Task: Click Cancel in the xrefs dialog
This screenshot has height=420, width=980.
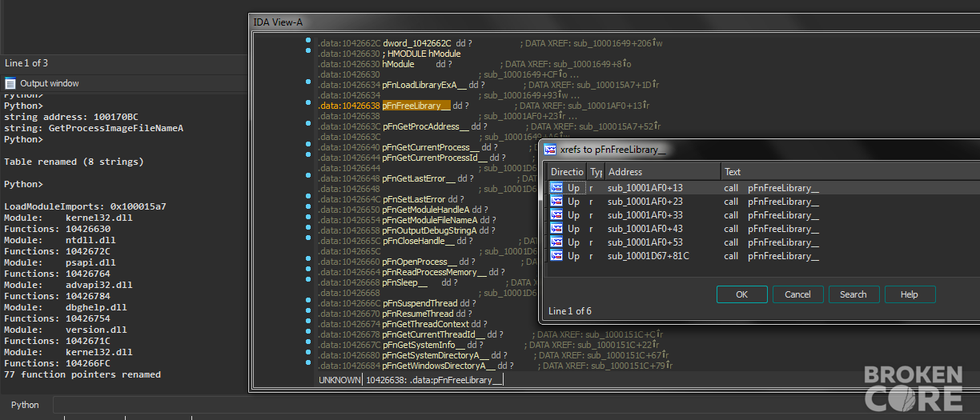Action: [797, 294]
